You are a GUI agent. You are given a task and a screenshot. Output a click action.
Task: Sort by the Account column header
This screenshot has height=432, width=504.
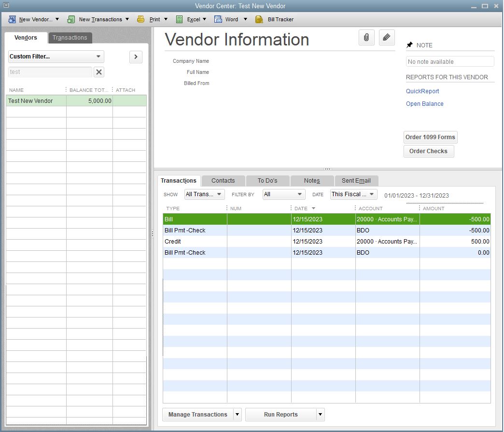coord(387,208)
